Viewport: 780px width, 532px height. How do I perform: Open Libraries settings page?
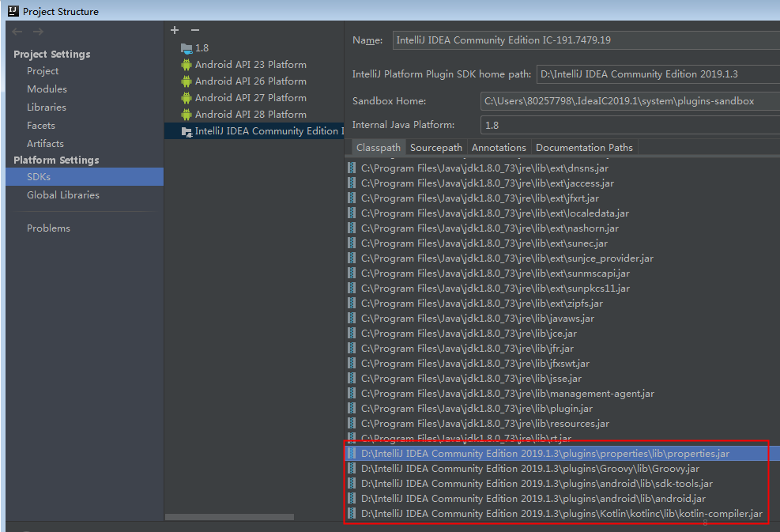tap(47, 108)
